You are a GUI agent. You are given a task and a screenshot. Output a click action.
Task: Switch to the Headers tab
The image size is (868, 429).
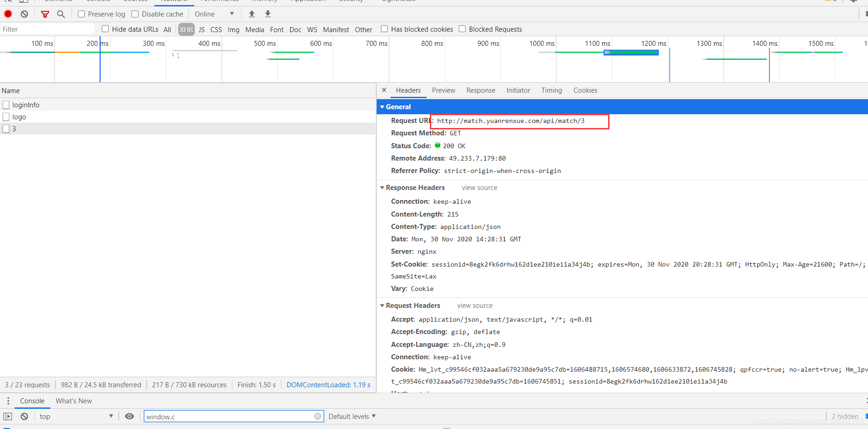(408, 90)
